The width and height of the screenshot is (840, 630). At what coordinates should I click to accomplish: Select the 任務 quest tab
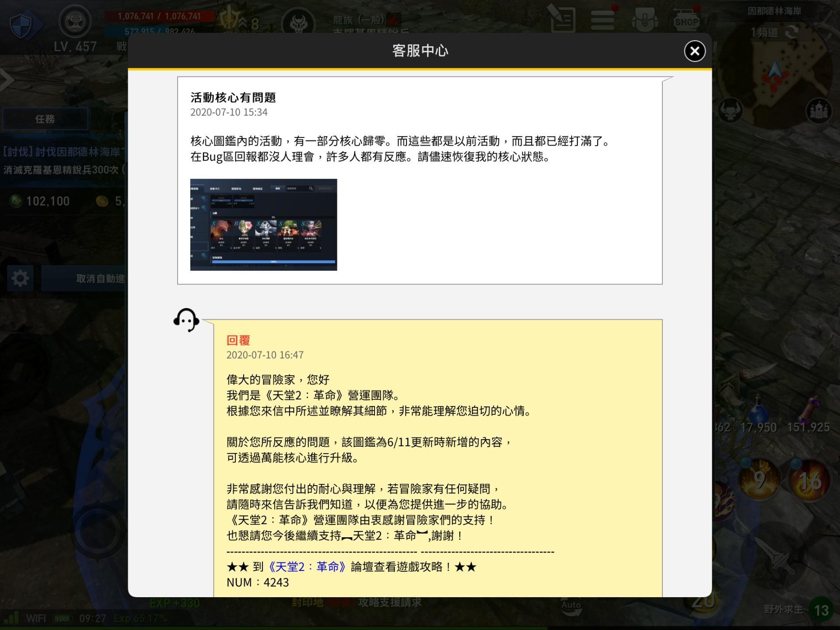45,119
